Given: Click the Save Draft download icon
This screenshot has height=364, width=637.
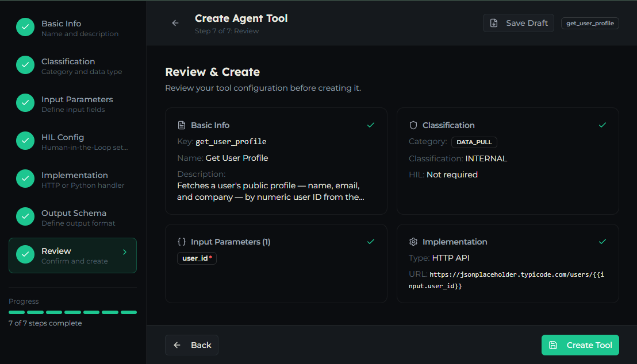Looking at the screenshot, I should click(x=494, y=23).
